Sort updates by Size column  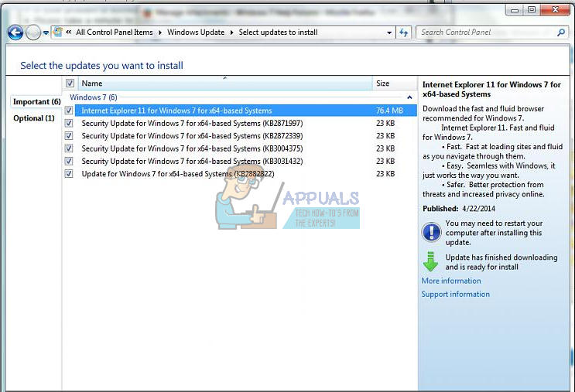[395, 84]
